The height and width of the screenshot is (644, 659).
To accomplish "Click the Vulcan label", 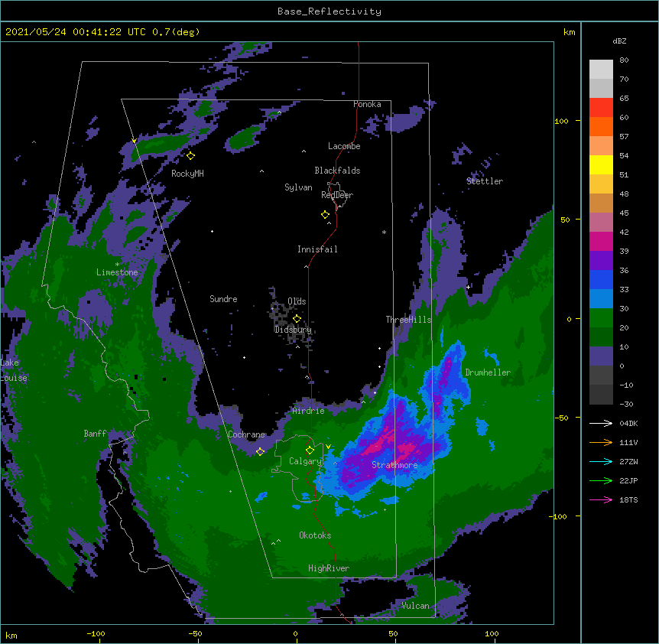I will pyautogui.click(x=415, y=606).
